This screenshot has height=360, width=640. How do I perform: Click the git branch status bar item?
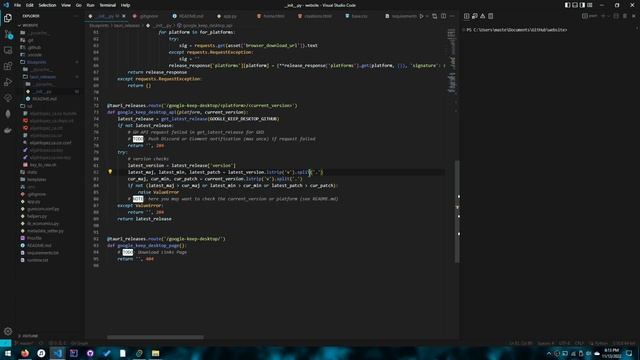(x=24, y=343)
